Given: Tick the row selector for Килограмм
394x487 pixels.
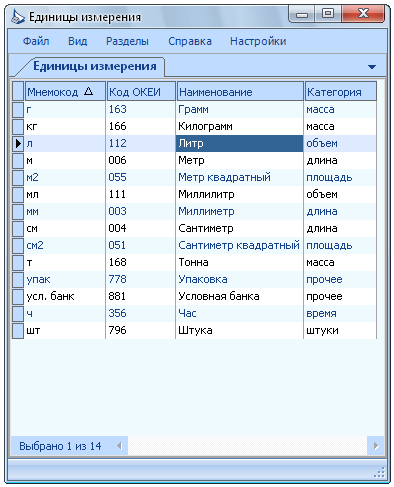Looking at the screenshot, I should [18, 127].
